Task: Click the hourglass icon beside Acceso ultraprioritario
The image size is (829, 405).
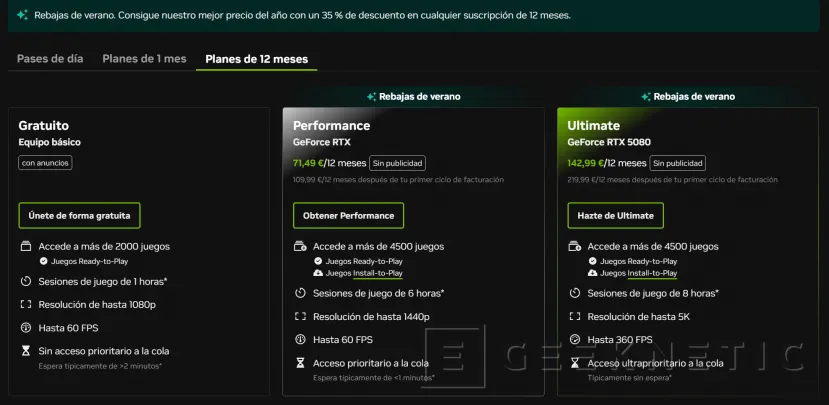Action: (575, 363)
